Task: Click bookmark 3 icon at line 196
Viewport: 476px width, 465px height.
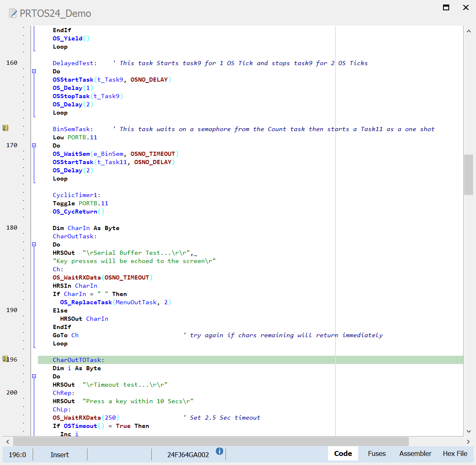Action: [5, 359]
